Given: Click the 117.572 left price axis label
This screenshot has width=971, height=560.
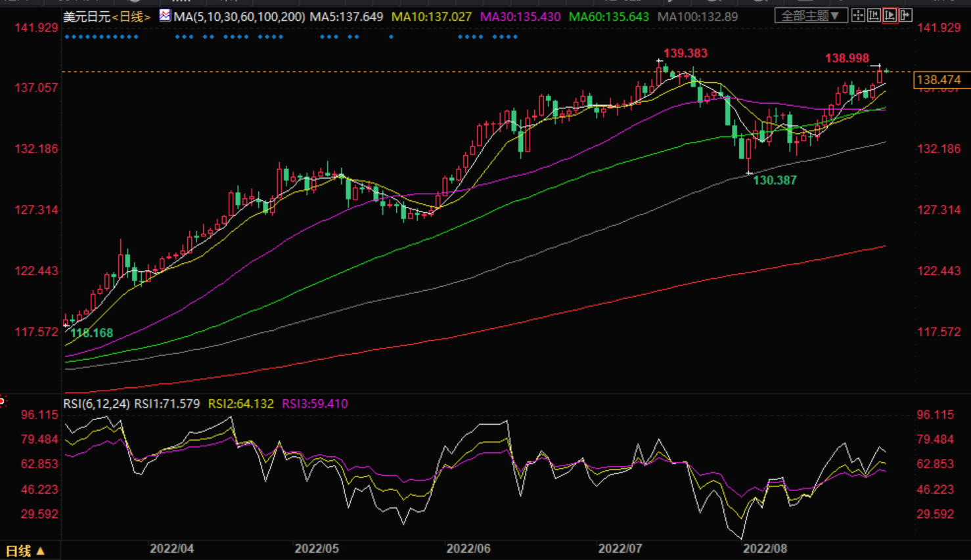Looking at the screenshot, I should tap(37, 332).
